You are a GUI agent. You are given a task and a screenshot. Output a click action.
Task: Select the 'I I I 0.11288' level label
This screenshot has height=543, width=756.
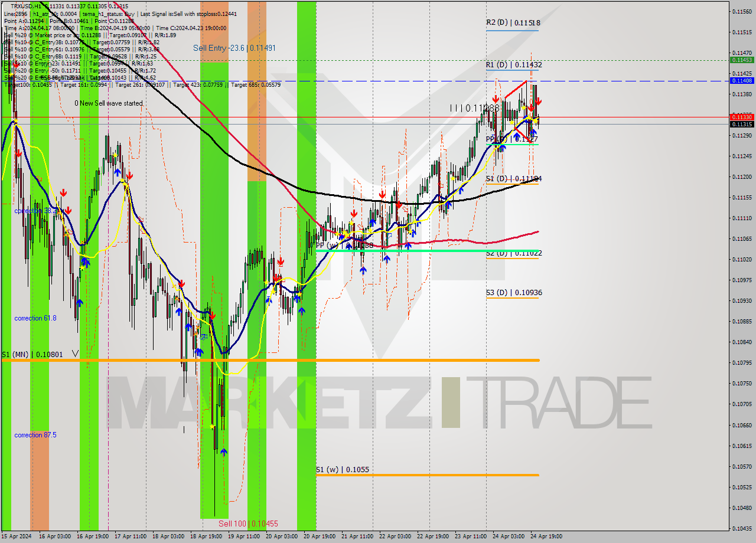(474, 109)
